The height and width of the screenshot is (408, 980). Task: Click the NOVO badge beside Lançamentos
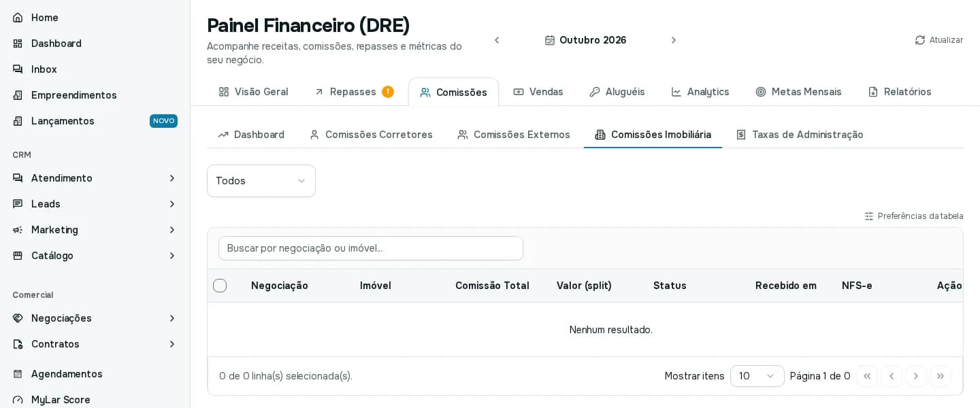click(x=164, y=121)
